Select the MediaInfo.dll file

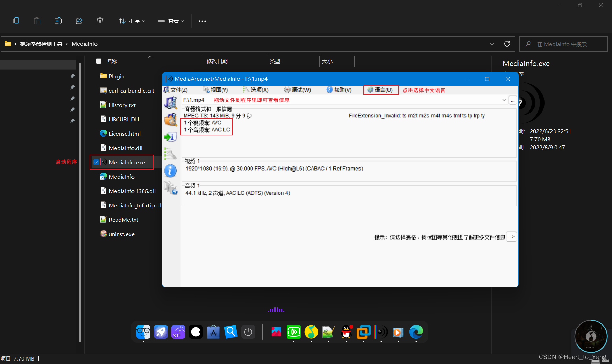tap(121, 148)
